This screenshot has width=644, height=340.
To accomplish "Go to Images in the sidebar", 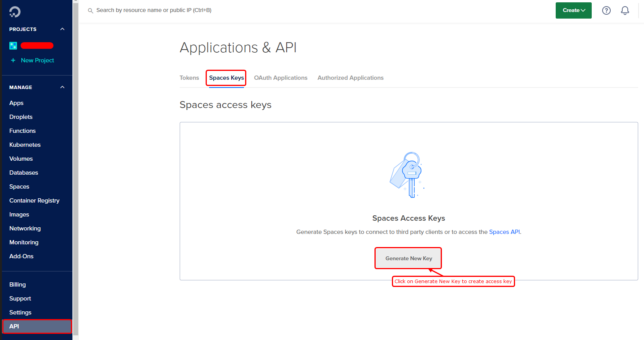I will pyautogui.click(x=19, y=215).
